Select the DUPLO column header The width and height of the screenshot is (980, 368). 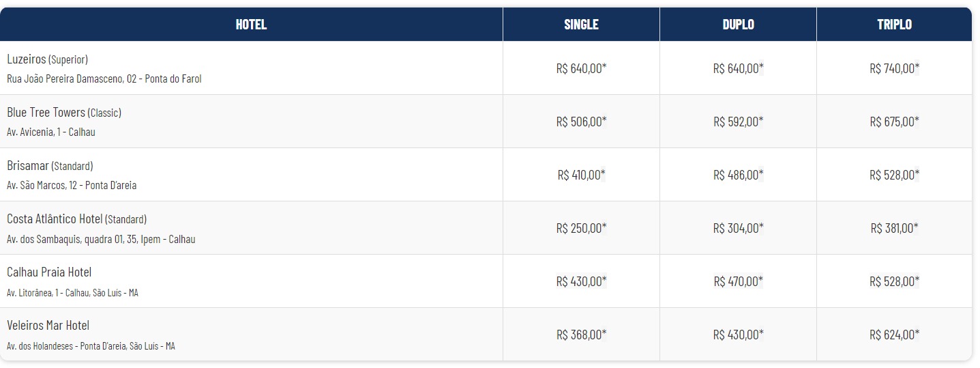coord(738,25)
